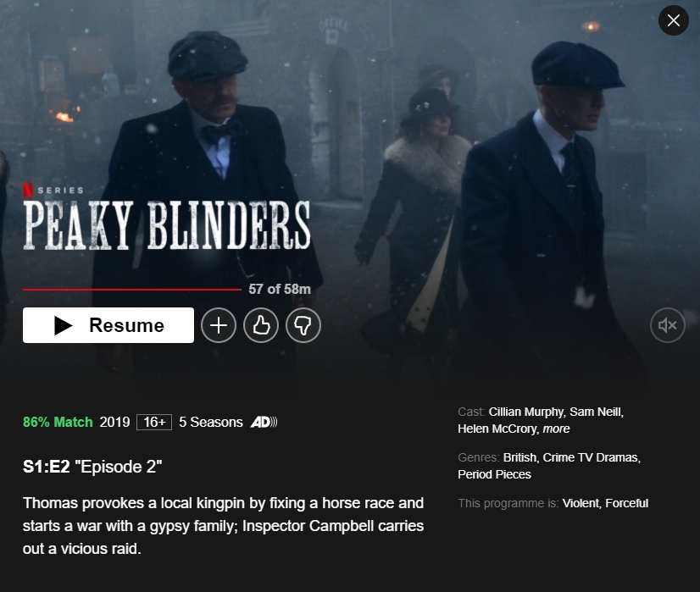This screenshot has height=592, width=700.
Task: Click the red episode progress bar
Action: click(x=132, y=290)
